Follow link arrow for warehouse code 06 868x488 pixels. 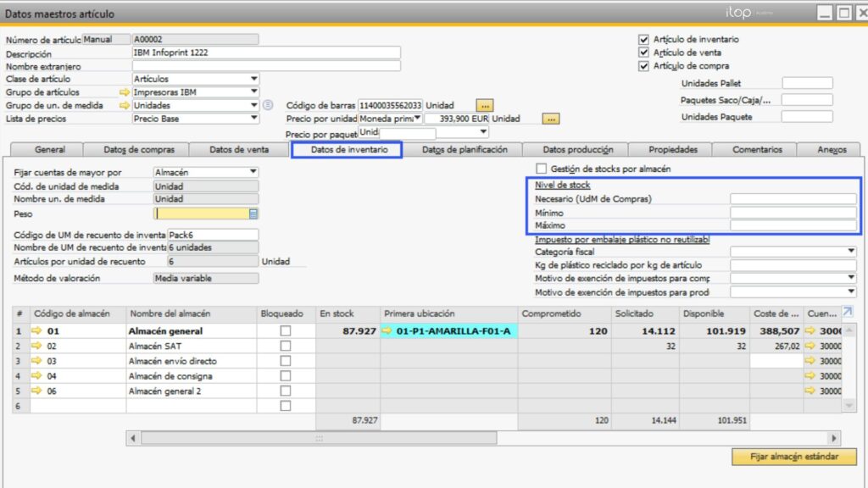click(37, 391)
